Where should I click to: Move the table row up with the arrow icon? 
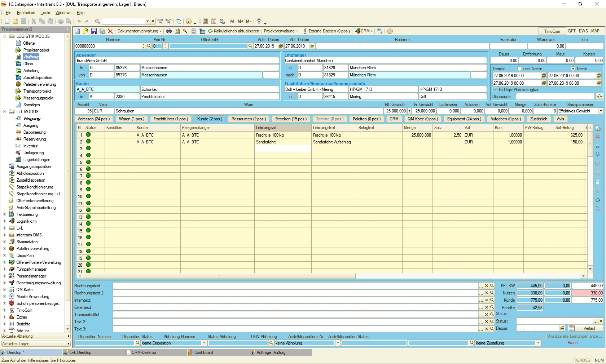(x=598, y=146)
